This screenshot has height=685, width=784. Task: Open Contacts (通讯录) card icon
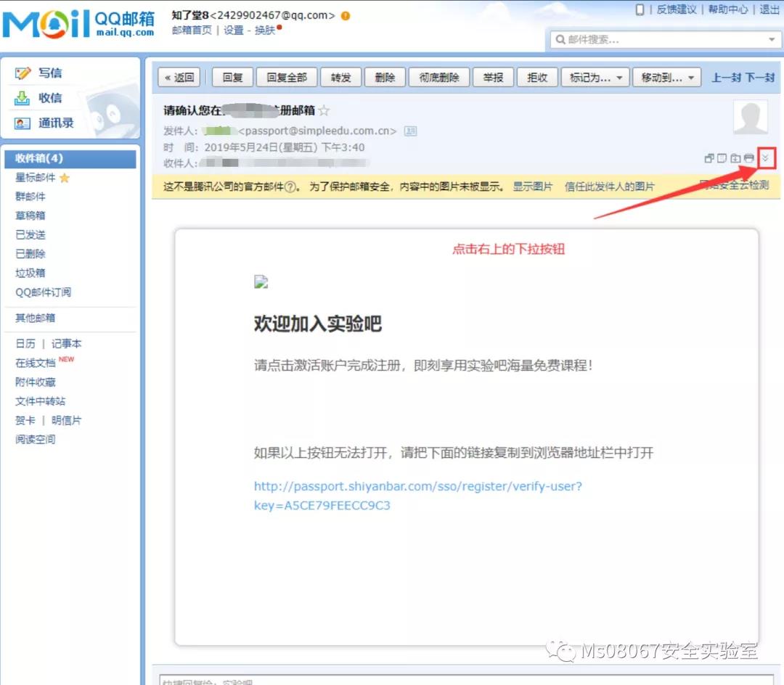(23, 123)
